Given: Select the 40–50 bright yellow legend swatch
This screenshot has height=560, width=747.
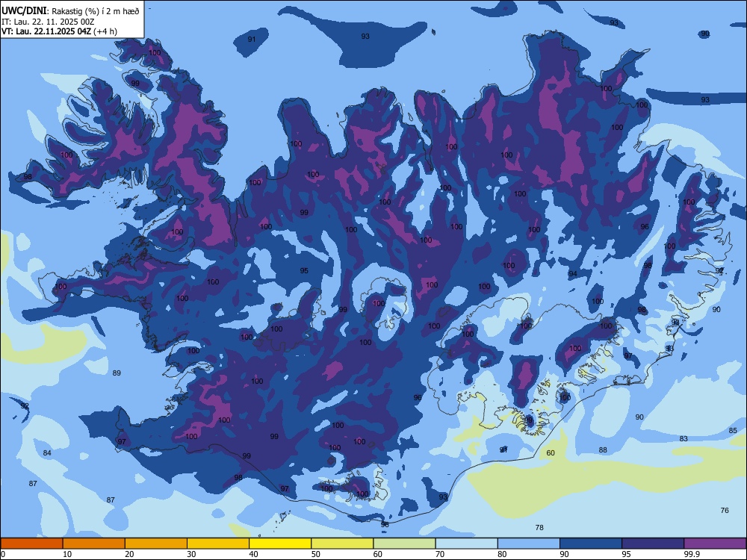Looking at the screenshot, I should point(280,544).
